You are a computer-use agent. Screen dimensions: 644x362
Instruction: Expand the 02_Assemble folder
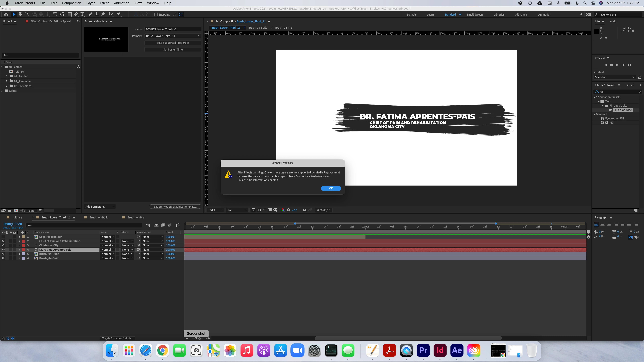(x=7, y=81)
